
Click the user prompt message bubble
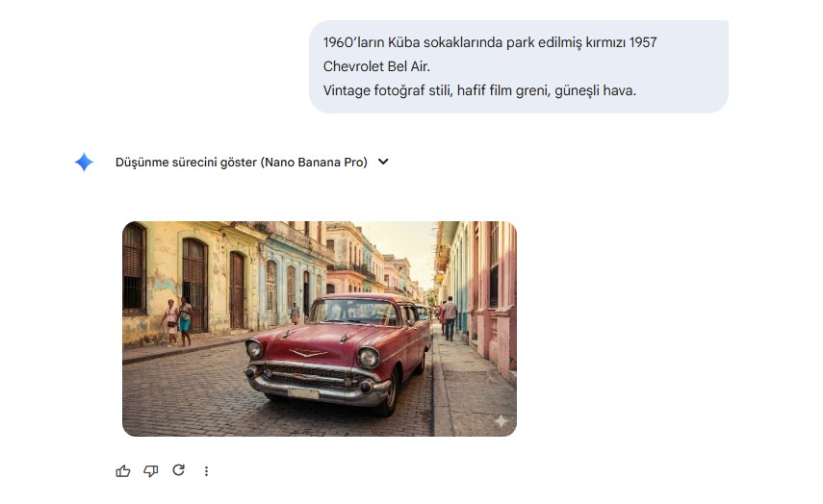click(x=518, y=67)
